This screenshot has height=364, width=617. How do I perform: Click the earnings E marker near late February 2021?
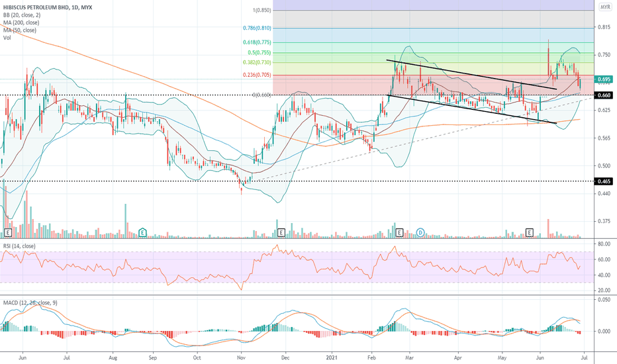click(399, 232)
